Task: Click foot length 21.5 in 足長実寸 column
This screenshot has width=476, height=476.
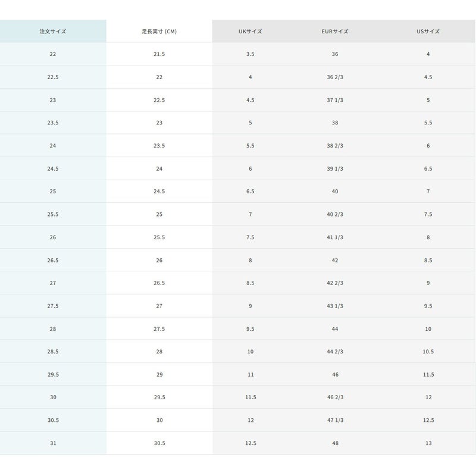Action: [159, 54]
